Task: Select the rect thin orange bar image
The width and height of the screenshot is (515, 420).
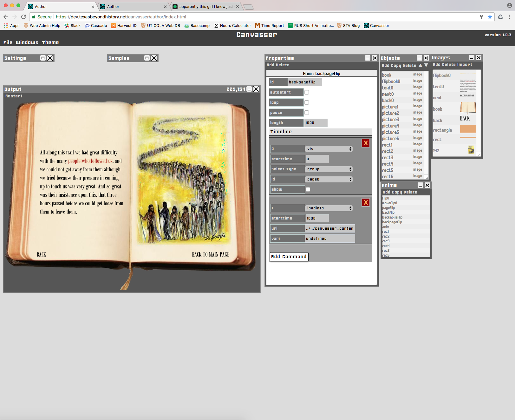Action: coord(468,137)
